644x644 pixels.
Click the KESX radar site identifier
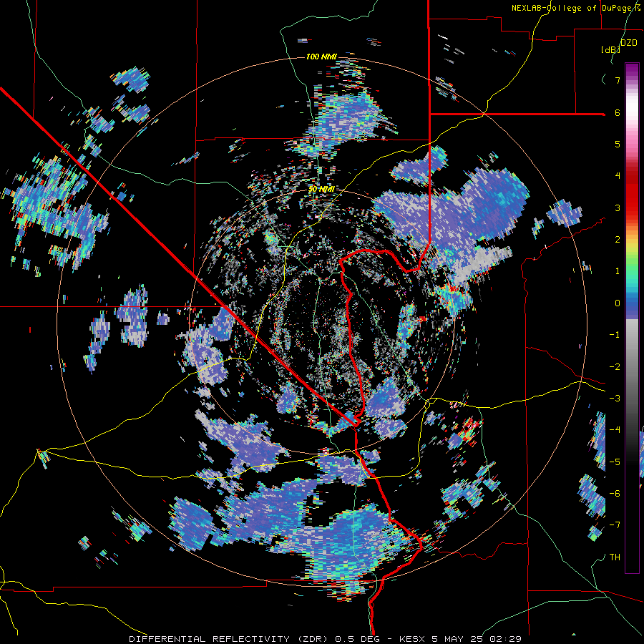(413, 639)
